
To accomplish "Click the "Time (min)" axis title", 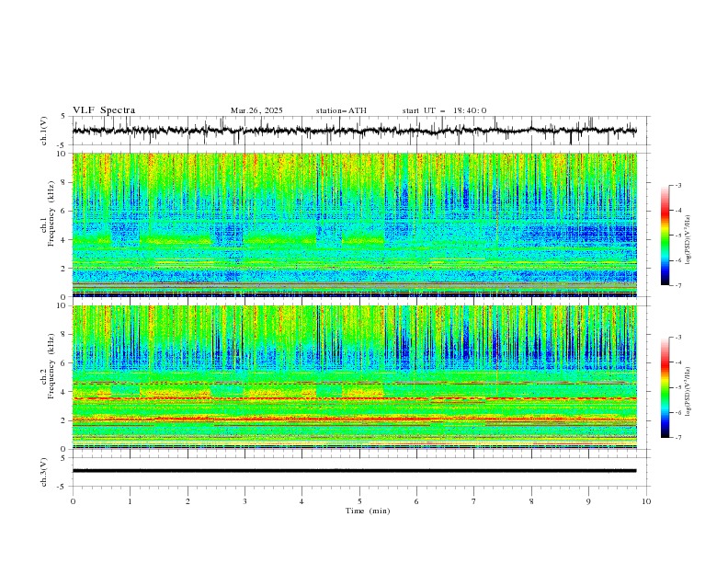I will click(x=368, y=511).
